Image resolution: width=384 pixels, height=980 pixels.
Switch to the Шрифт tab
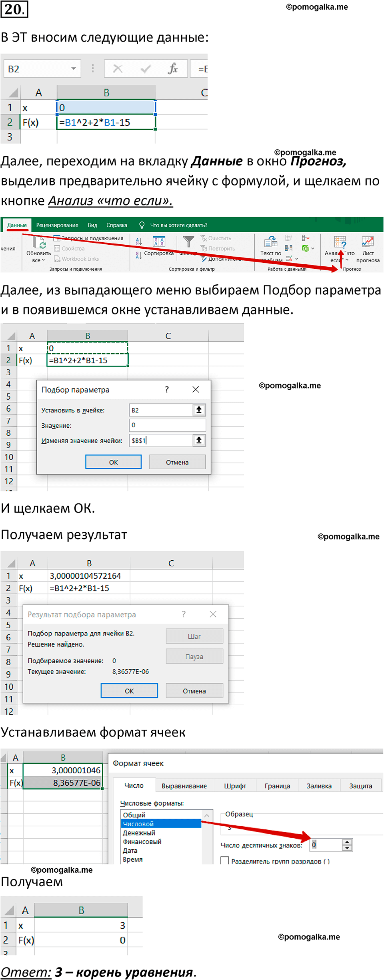[235, 786]
